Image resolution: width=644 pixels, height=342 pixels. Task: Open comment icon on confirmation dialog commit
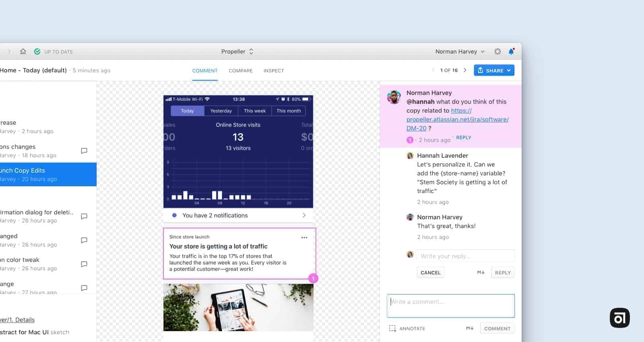84,216
